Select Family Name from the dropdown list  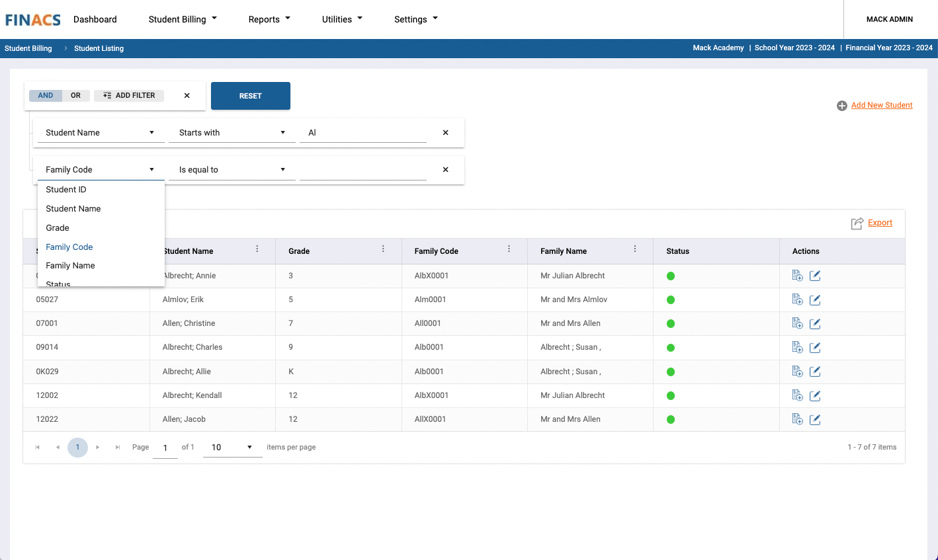click(x=71, y=266)
